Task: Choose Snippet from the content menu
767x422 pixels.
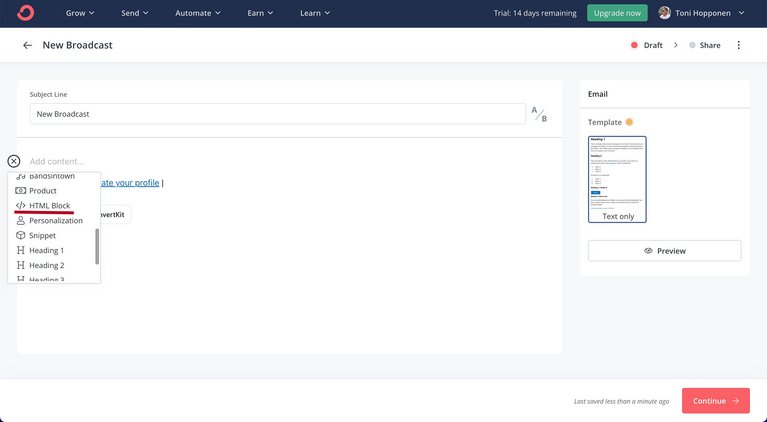Action: pos(54,235)
